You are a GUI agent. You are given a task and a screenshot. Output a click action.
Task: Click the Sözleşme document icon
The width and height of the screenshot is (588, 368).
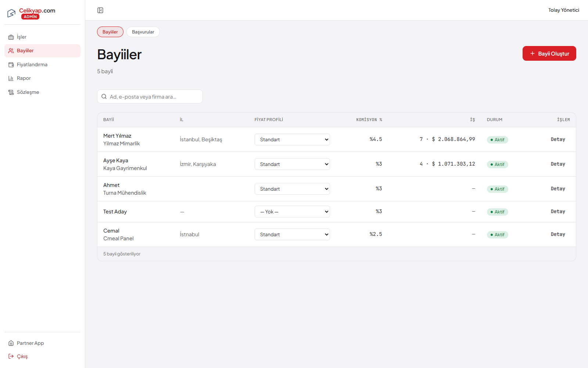(x=11, y=92)
